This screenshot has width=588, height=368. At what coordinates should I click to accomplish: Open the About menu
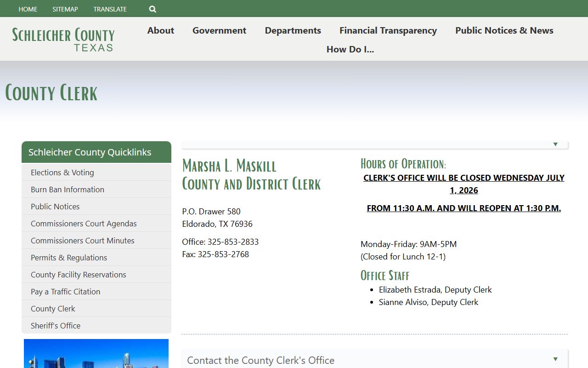pos(161,30)
